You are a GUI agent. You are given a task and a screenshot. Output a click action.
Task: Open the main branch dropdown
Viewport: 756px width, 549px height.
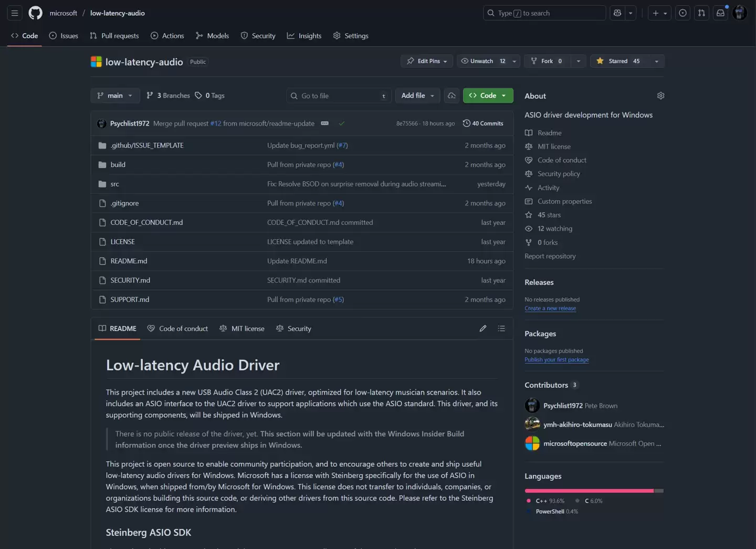point(115,96)
